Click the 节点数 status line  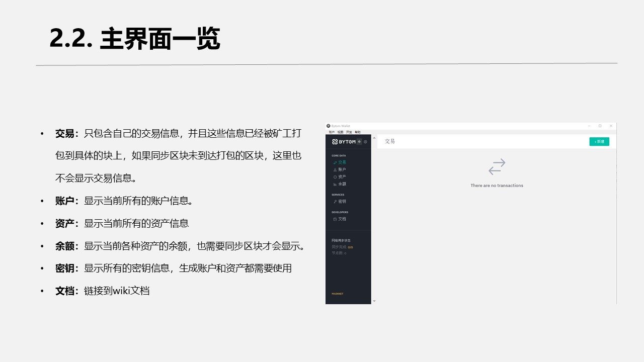[x=339, y=253]
